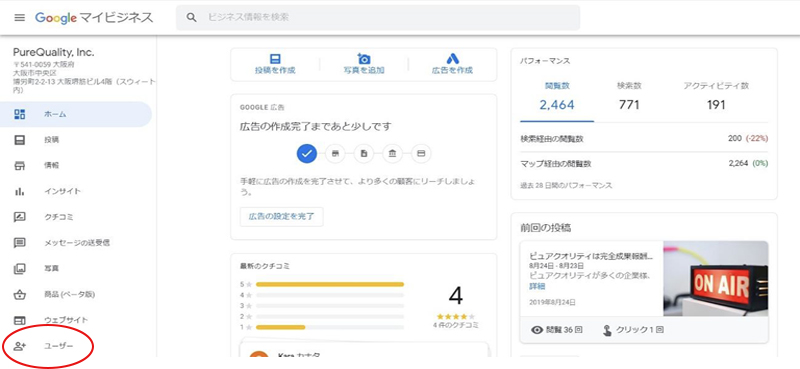Click the インサイト bar chart icon

19,191
